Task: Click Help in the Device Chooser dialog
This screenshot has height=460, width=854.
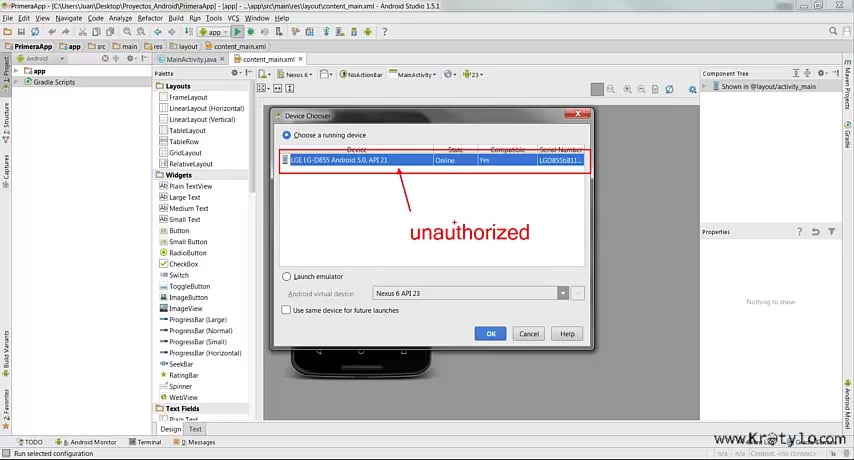Action: pos(567,334)
